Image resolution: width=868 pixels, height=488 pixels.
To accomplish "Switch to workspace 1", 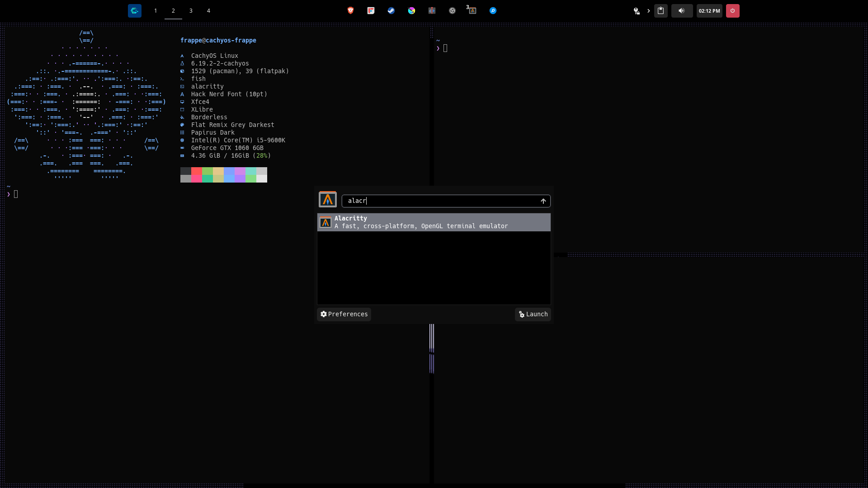I will click(x=156, y=10).
